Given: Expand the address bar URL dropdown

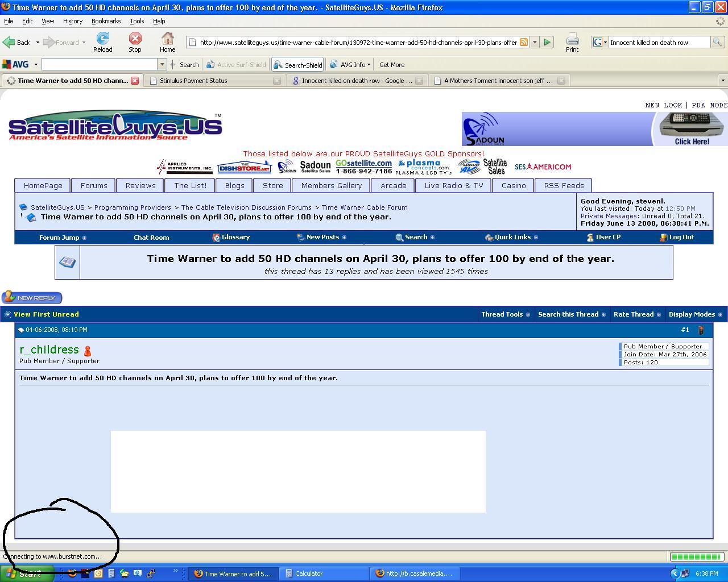Looking at the screenshot, I should (535, 42).
